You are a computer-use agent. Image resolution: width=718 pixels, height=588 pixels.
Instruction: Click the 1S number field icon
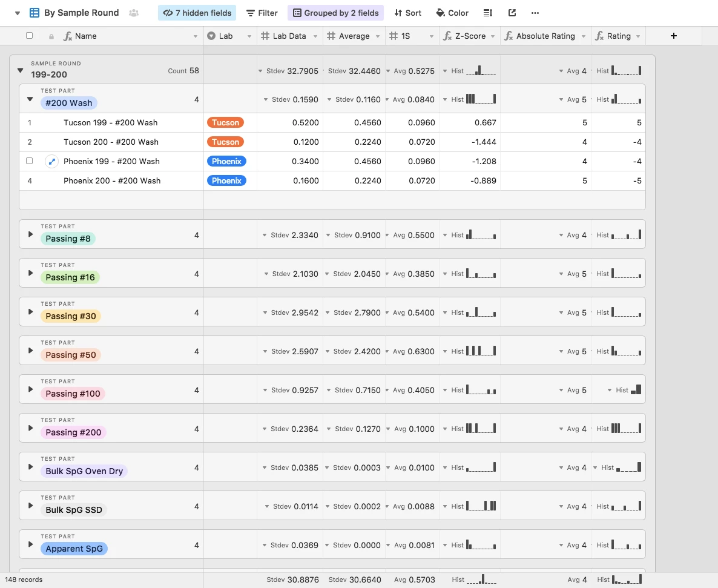(394, 36)
